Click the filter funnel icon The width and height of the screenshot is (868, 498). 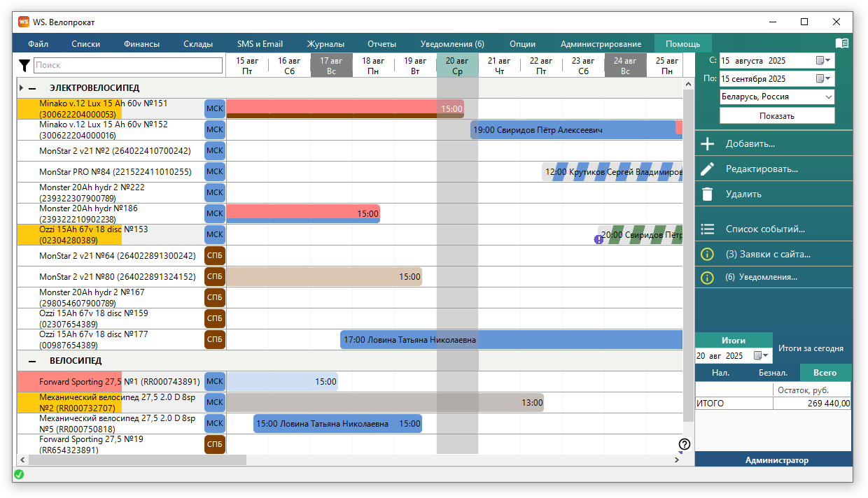point(24,65)
